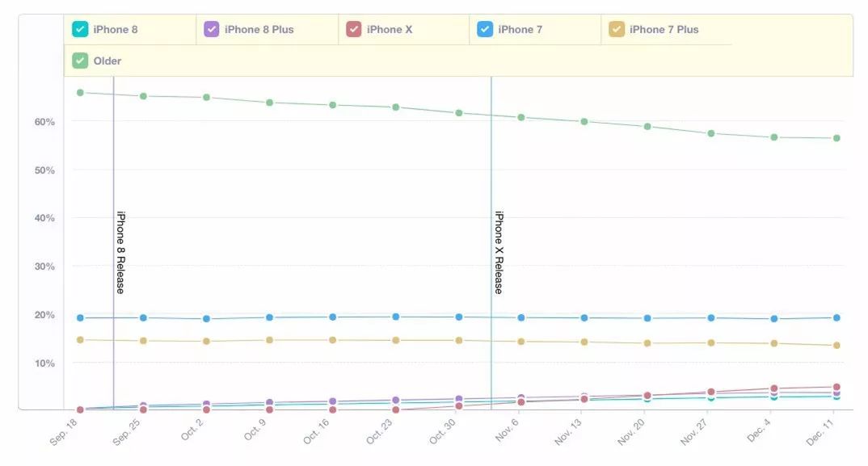Click the Older data point at Sep. 18
This screenshot has height=466, width=868.
[x=80, y=93]
